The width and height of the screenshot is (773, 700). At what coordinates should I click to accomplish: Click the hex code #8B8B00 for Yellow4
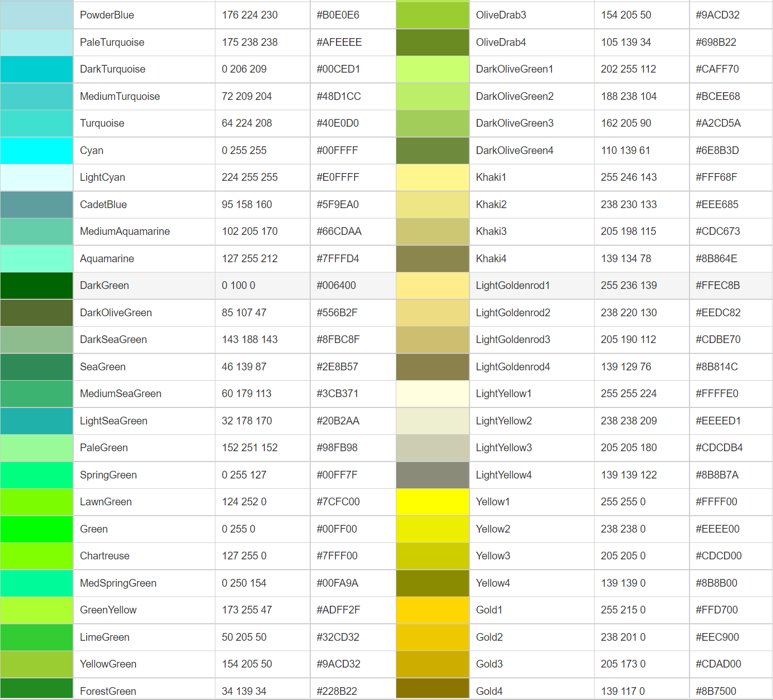[716, 583]
